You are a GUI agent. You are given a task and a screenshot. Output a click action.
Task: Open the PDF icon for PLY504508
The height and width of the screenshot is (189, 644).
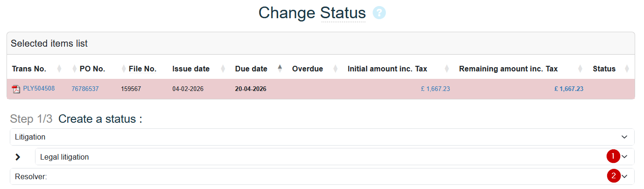[x=16, y=89]
